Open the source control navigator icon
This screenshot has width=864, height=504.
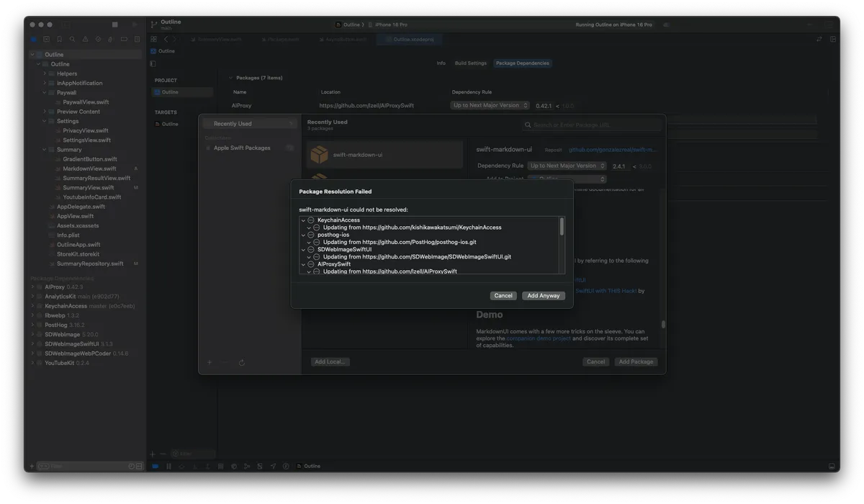pos(46,40)
